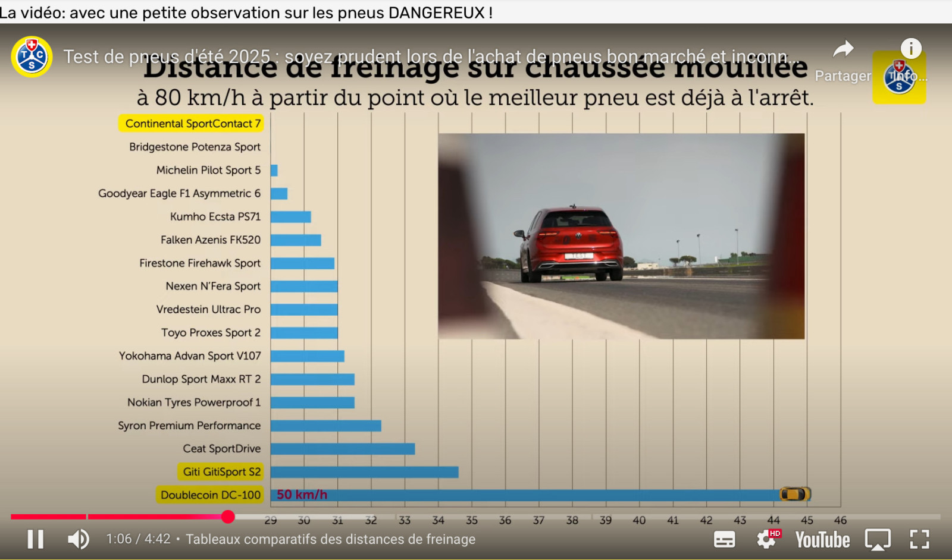Click the page caption 'La vidéo: avec une petite observation'
The width and height of the screenshot is (952, 560).
pos(246,12)
